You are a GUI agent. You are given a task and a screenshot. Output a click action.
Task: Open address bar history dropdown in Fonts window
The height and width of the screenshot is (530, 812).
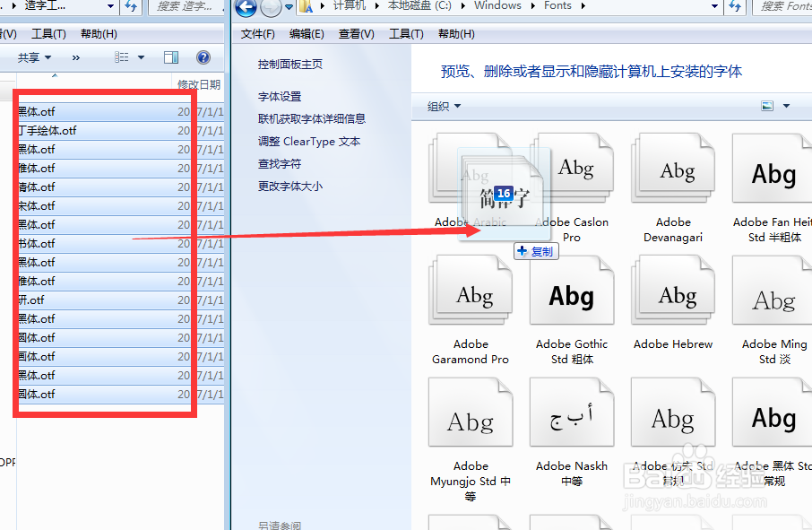pyautogui.click(x=714, y=6)
